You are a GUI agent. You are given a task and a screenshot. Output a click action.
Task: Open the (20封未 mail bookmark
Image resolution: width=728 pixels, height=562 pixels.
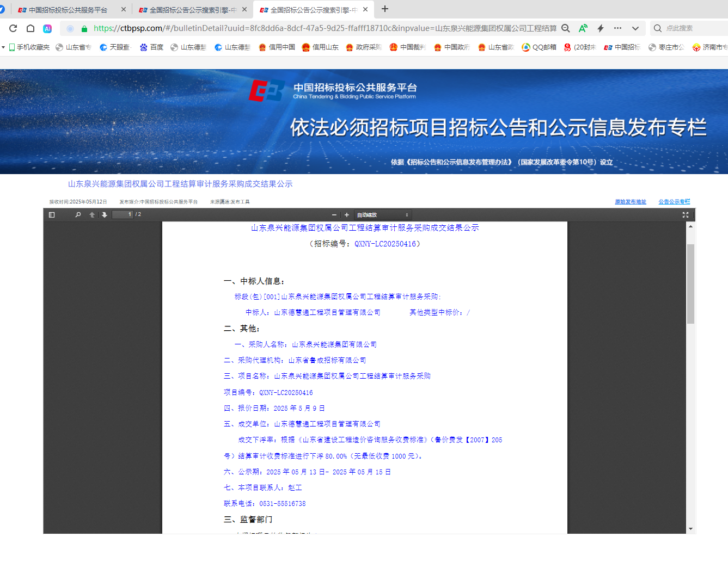pyautogui.click(x=580, y=47)
